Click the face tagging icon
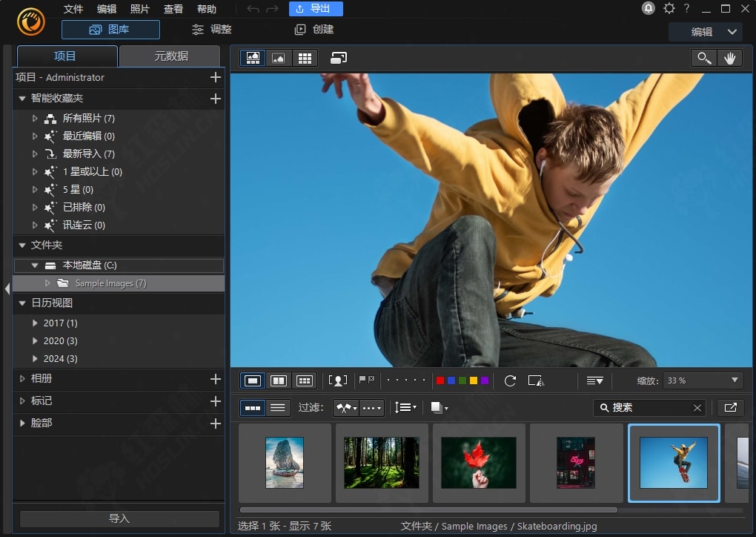This screenshot has width=756, height=537. click(338, 380)
